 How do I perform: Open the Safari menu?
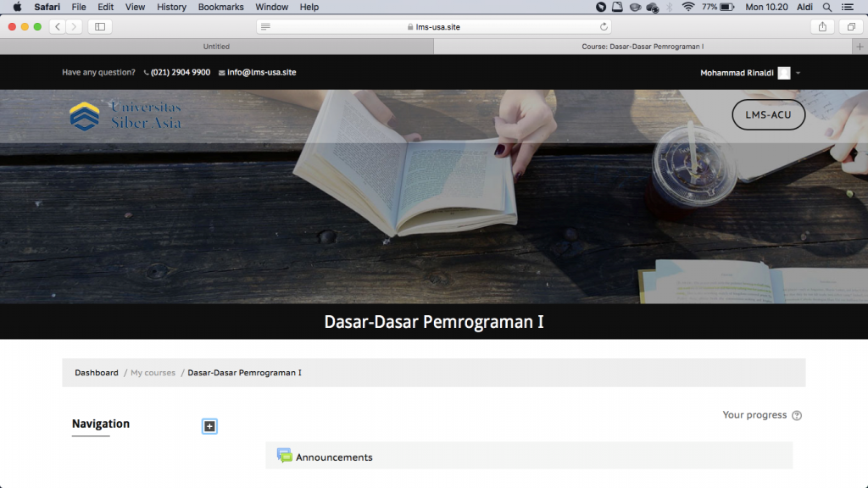(47, 7)
